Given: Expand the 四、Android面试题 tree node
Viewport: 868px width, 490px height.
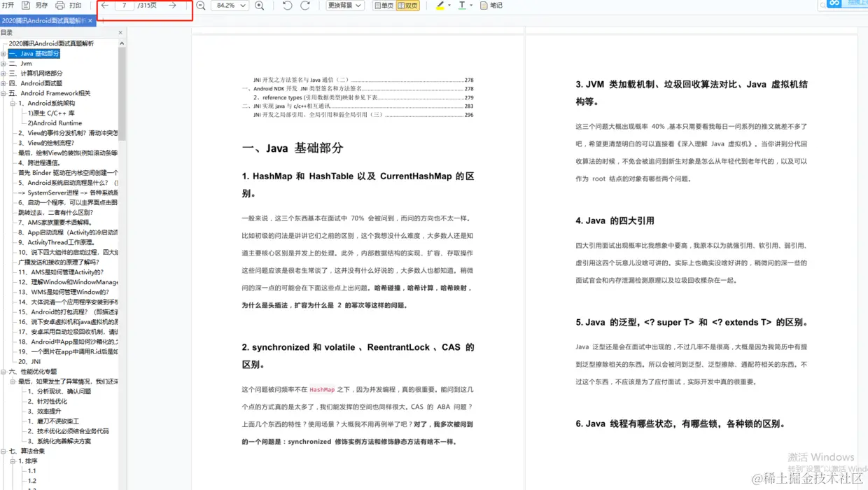Looking at the screenshot, I should (x=3, y=83).
